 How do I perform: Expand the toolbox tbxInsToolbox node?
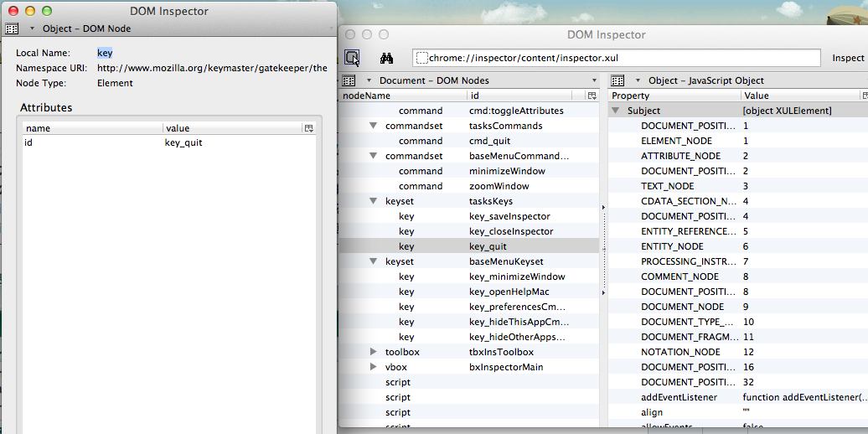[374, 352]
